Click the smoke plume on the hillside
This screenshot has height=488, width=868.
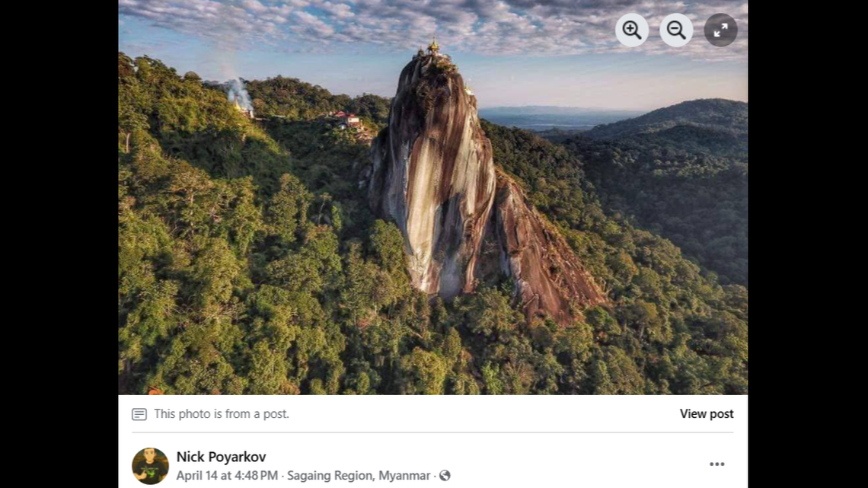pos(238,93)
